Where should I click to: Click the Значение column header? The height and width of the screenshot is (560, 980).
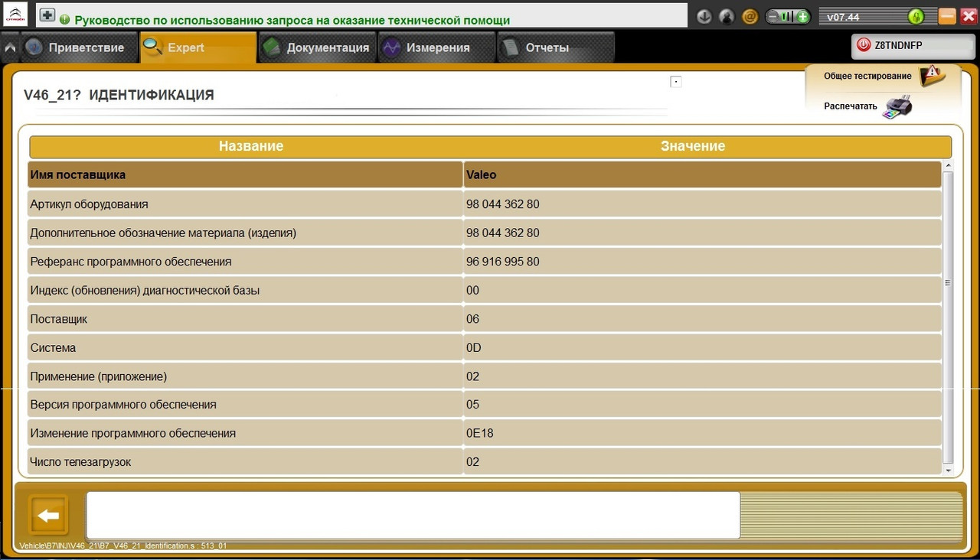tap(693, 146)
